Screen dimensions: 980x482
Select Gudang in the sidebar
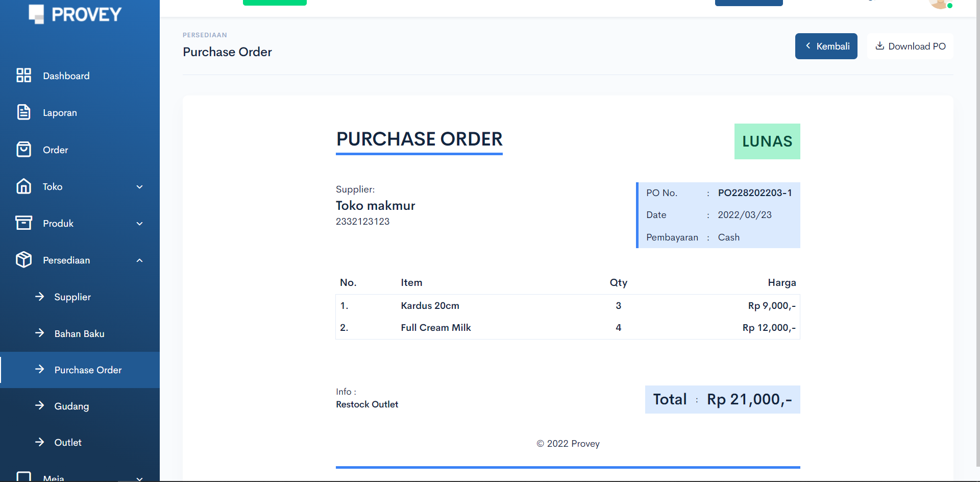(71, 406)
